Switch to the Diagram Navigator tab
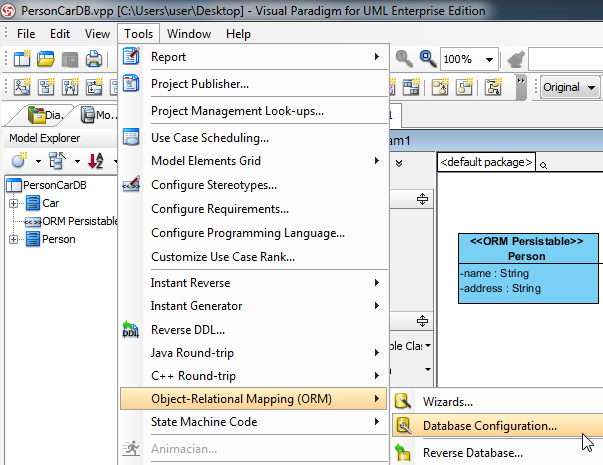Viewport: 603px width, 465px height. 45,115
